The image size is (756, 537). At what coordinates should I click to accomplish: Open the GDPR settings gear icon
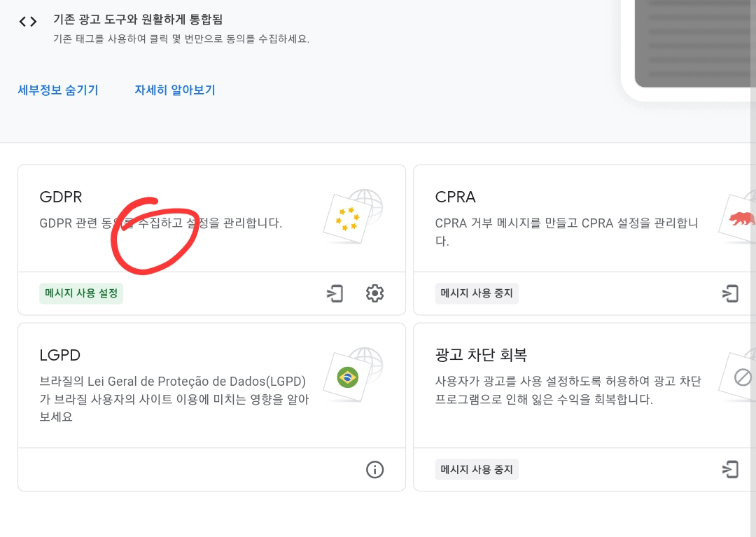374,293
